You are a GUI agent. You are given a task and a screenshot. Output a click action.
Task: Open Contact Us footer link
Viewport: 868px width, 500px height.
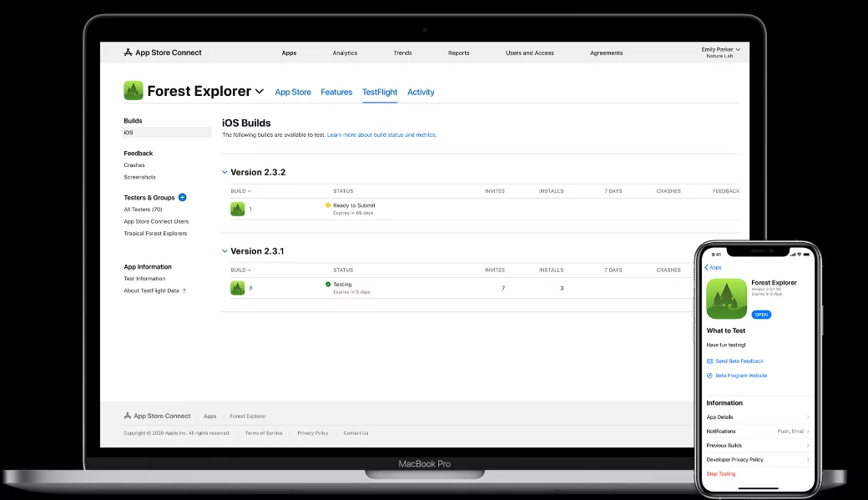[x=356, y=433]
